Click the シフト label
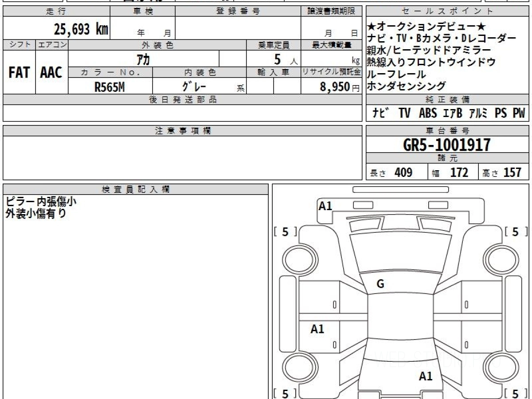The height and width of the screenshot is (399, 532). (19, 45)
